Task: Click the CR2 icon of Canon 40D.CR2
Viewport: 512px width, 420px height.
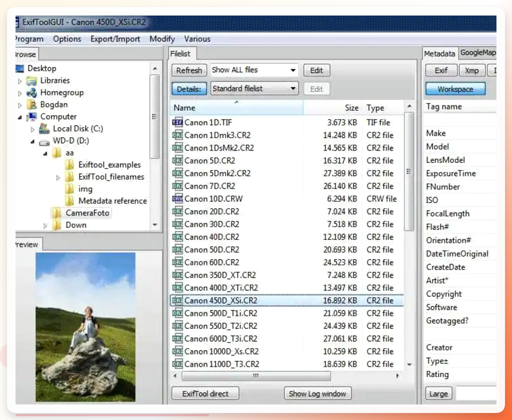Action: 177,237
